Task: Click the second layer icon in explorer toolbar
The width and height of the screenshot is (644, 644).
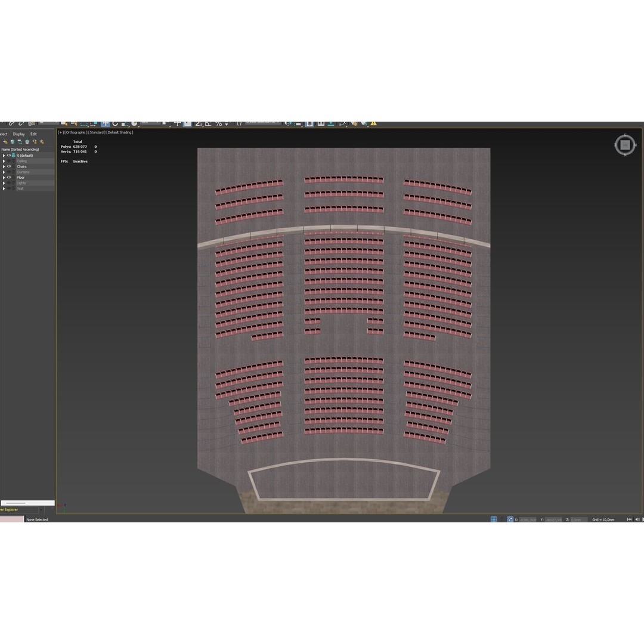Action: coord(13,142)
